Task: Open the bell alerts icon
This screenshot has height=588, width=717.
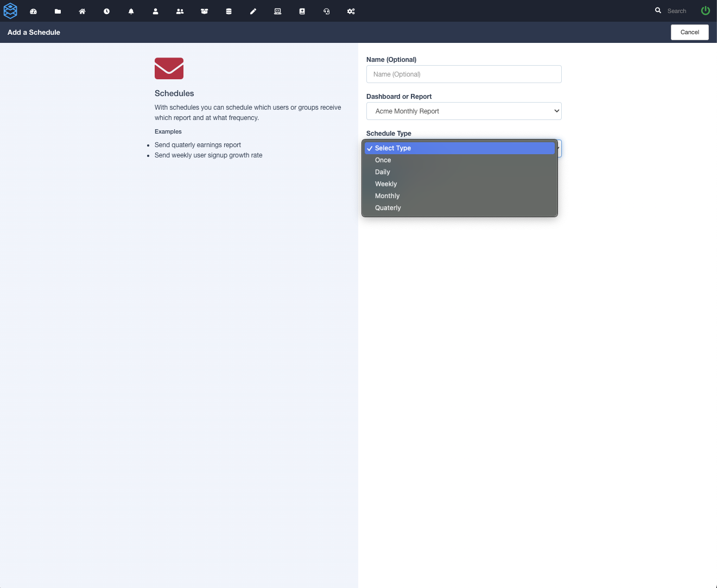Action: [x=131, y=11]
